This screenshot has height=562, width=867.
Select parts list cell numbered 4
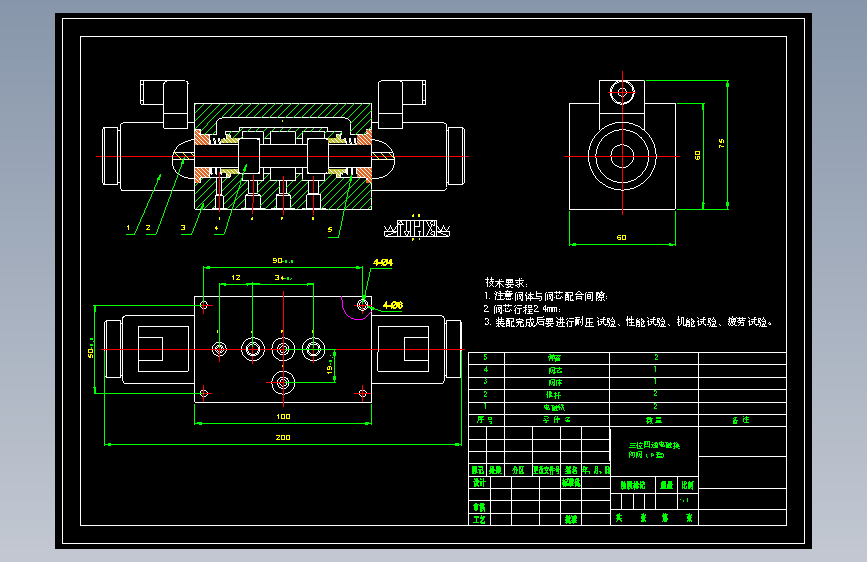pos(486,370)
